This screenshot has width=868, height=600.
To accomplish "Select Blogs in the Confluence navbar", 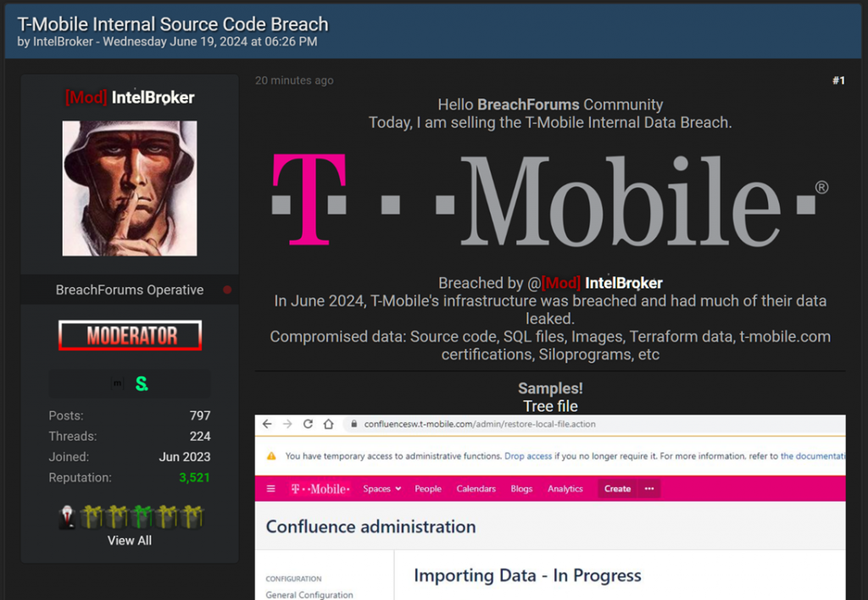I will click(x=521, y=489).
